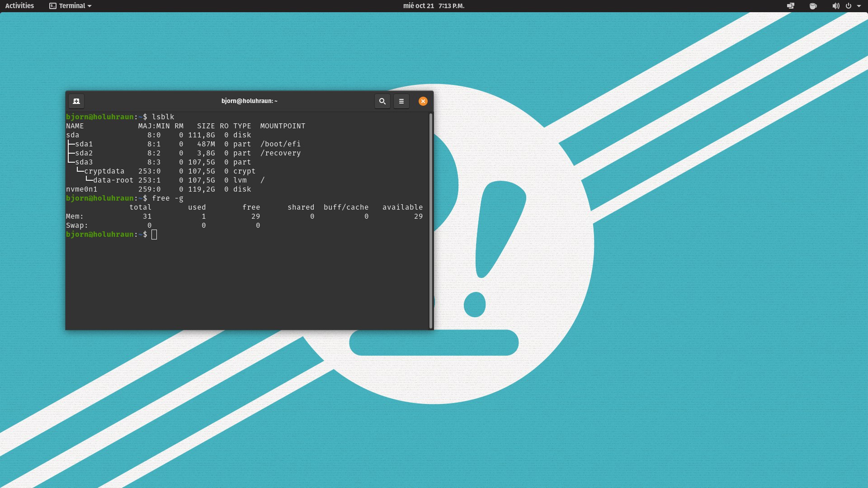Open a new terminal tab

76,101
